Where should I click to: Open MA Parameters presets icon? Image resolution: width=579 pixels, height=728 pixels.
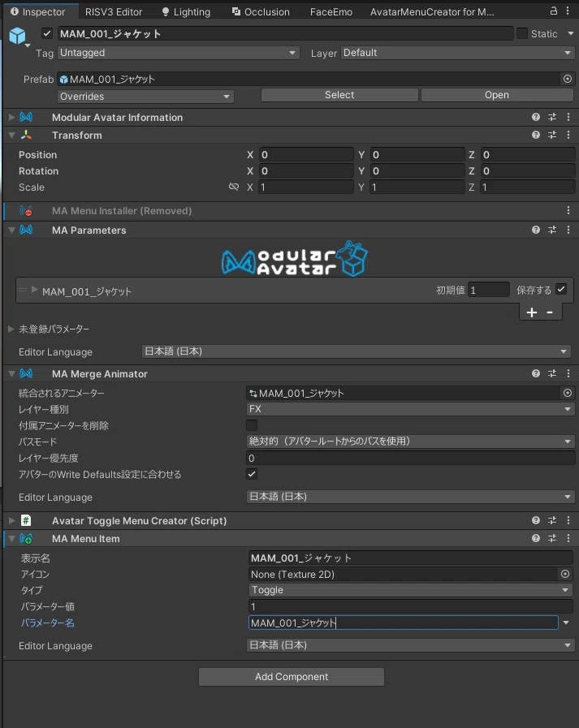click(x=552, y=230)
